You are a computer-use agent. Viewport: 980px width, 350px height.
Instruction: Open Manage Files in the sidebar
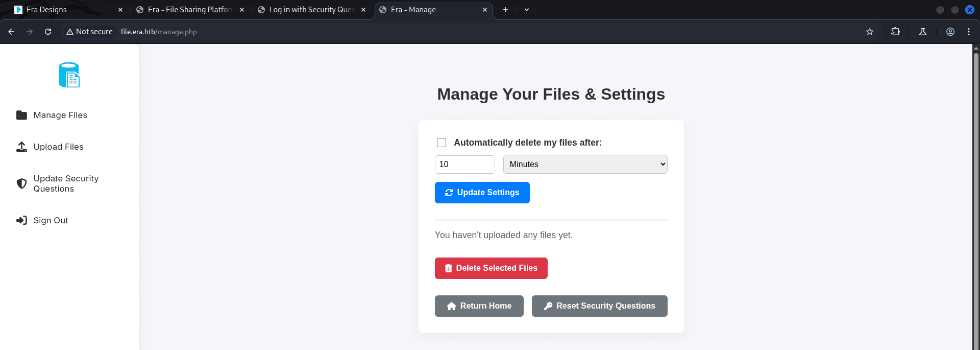[x=60, y=115]
